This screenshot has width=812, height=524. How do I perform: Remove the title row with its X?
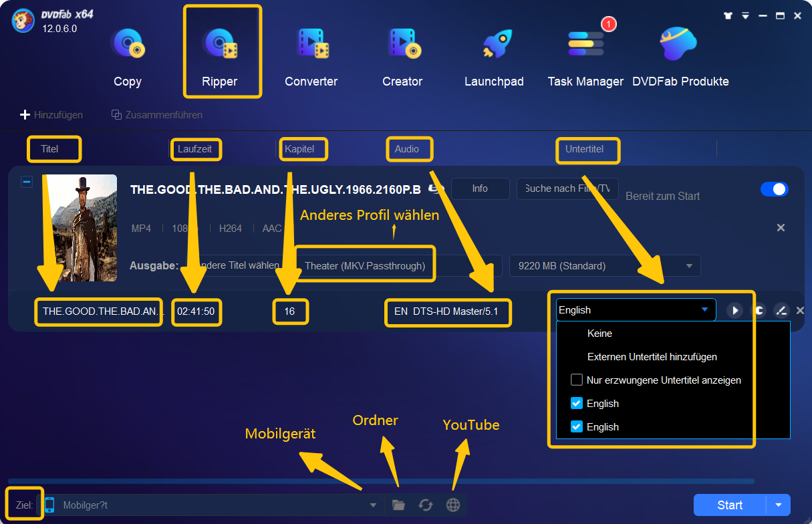(x=800, y=310)
